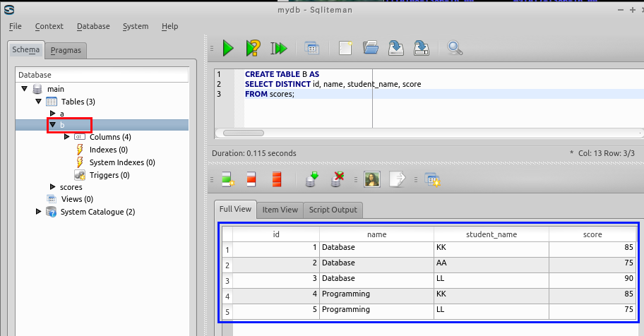Click the score column header
This screenshot has width=644, height=336.
coord(592,234)
